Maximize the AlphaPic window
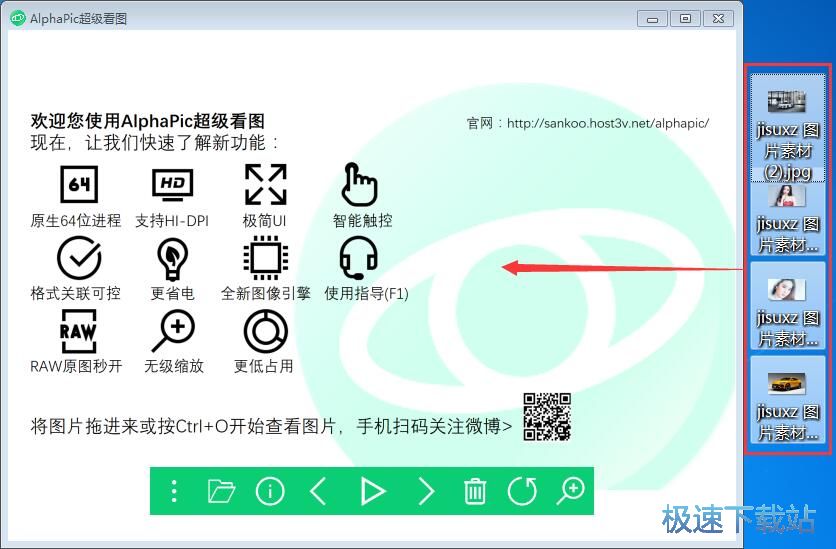This screenshot has width=836, height=549. pos(685,19)
